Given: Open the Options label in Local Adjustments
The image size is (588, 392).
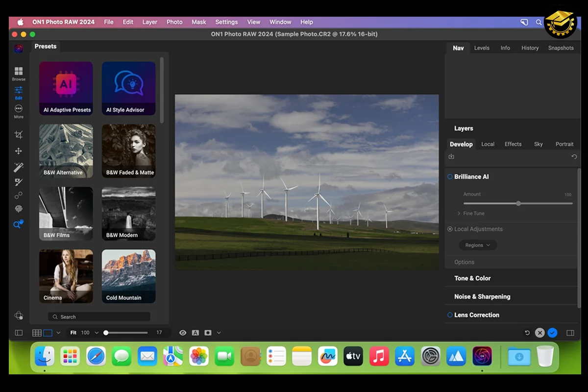Looking at the screenshot, I should coord(464,262).
